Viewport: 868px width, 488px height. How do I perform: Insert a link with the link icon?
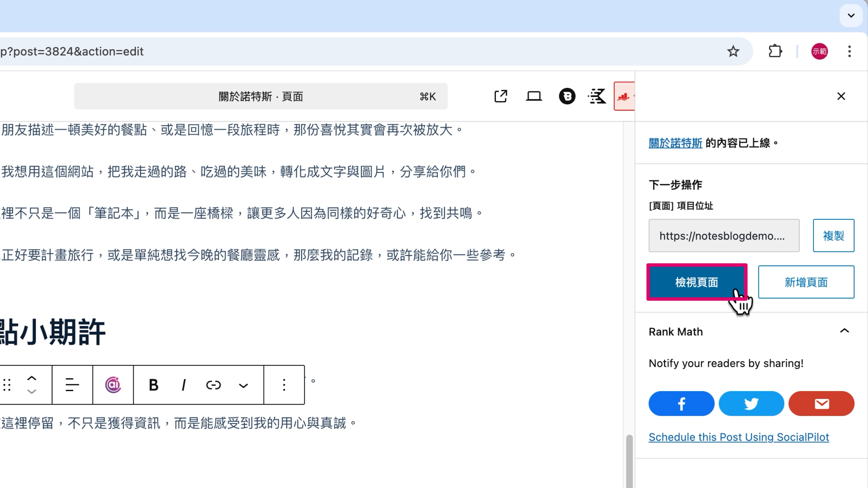213,385
